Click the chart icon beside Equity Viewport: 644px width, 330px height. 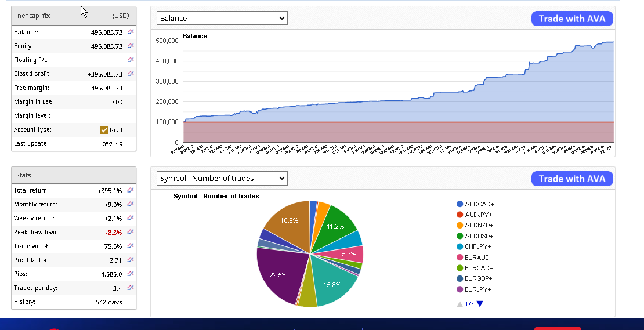[x=131, y=46]
